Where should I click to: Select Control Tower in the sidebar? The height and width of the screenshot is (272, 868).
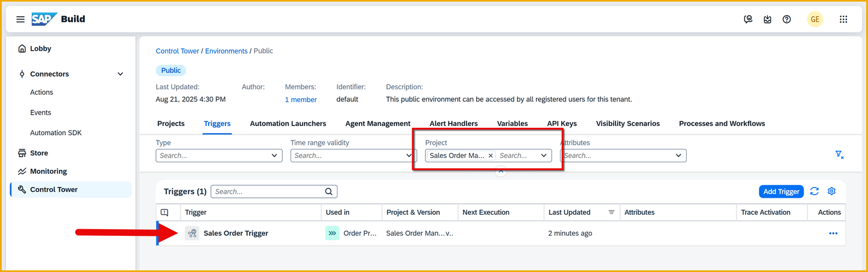click(x=71, y=189)
